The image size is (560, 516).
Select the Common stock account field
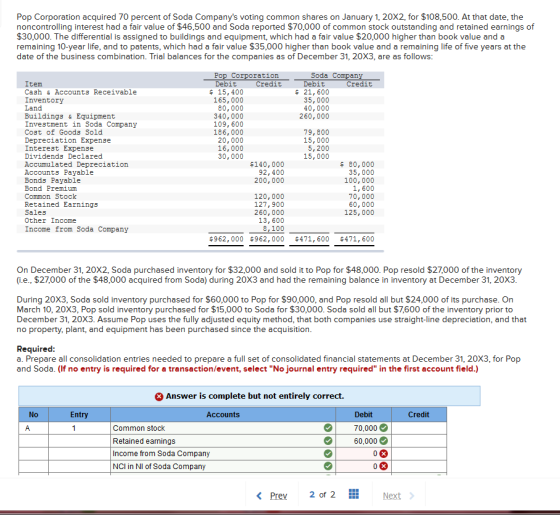(222, 428)
